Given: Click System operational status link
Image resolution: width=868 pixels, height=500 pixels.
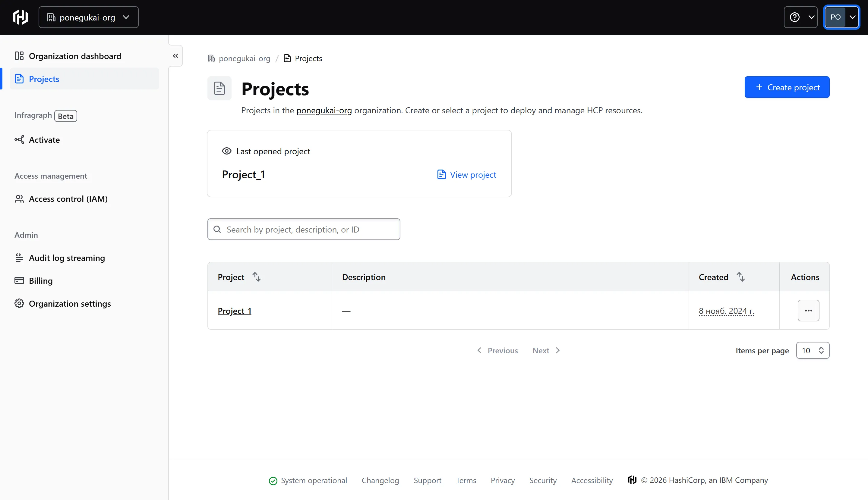Looking at the screenshot, I should click(x=314, y=480).
